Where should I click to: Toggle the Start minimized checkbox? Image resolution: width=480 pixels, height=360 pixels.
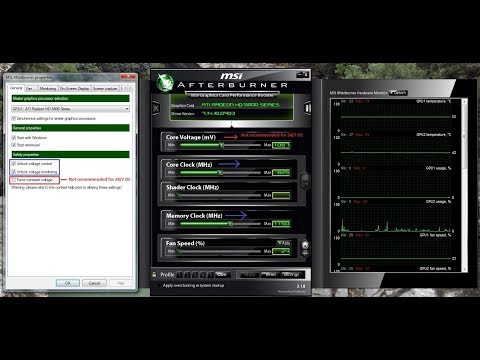click(14, 145)
